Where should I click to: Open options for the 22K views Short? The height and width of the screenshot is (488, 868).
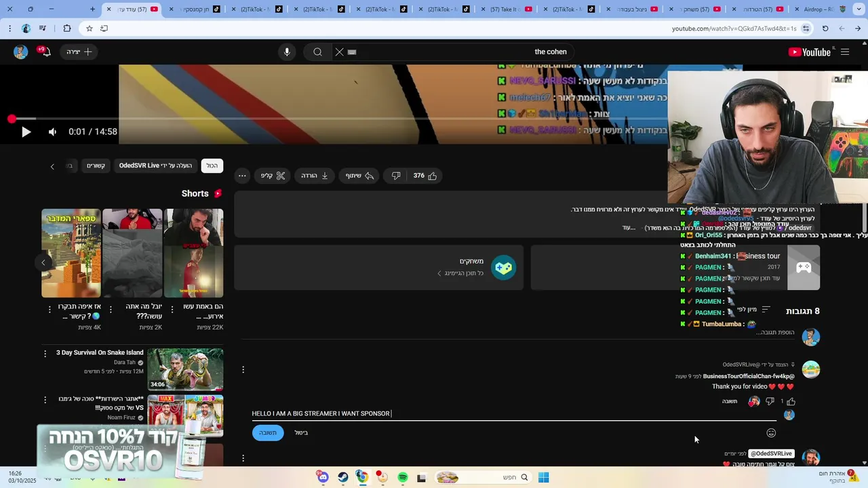tap(172, 309)
